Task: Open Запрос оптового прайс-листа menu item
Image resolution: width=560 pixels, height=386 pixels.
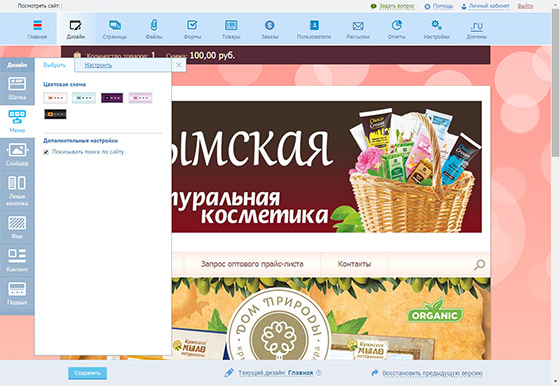Action: (x=252, y=264)
